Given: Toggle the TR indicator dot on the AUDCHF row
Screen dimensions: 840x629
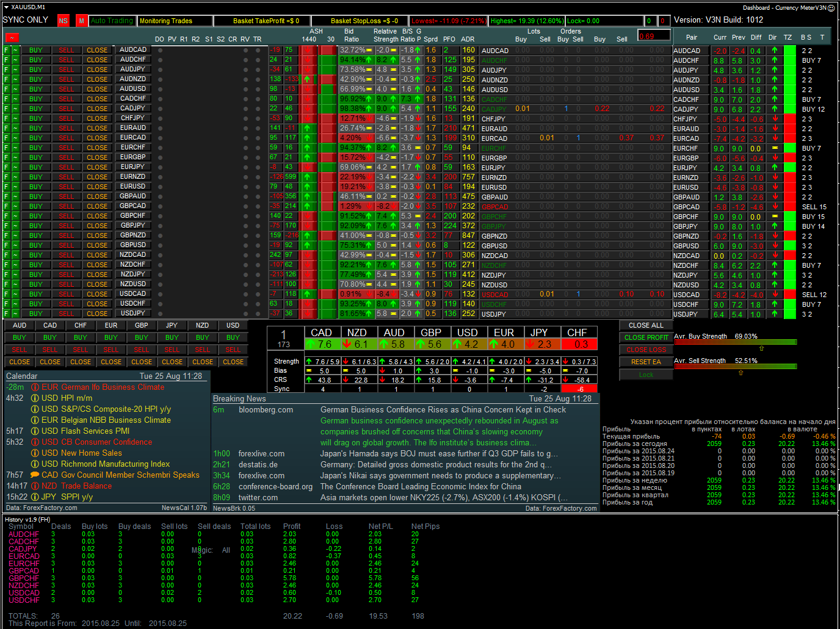Looking at the screenshot, I should click(258, 60).
